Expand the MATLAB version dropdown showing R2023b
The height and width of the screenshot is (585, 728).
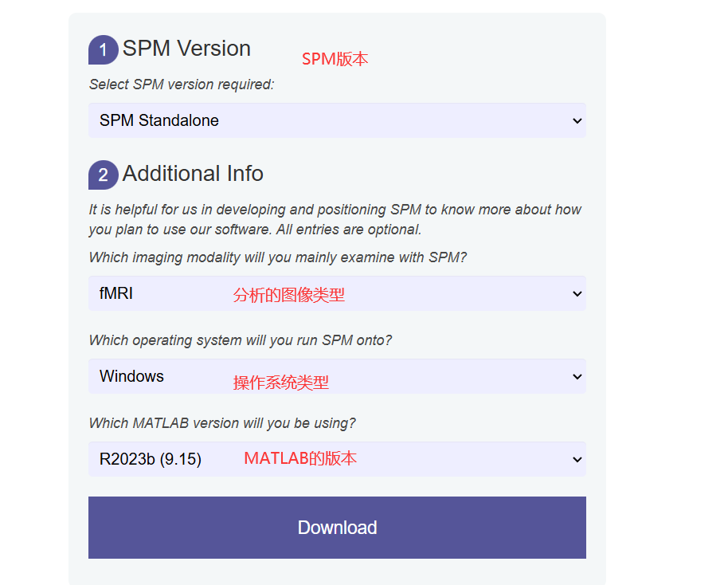[x=336, y=460]
